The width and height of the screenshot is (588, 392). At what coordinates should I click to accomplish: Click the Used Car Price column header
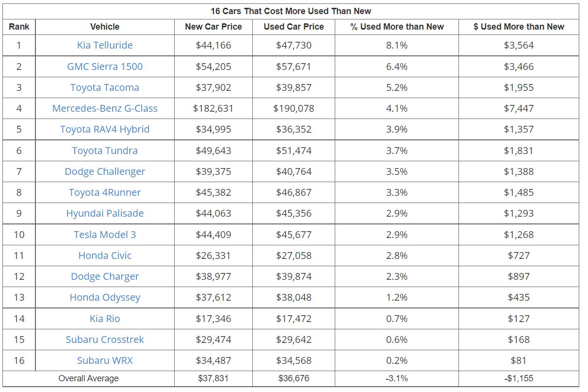click(x=294, y=27)
